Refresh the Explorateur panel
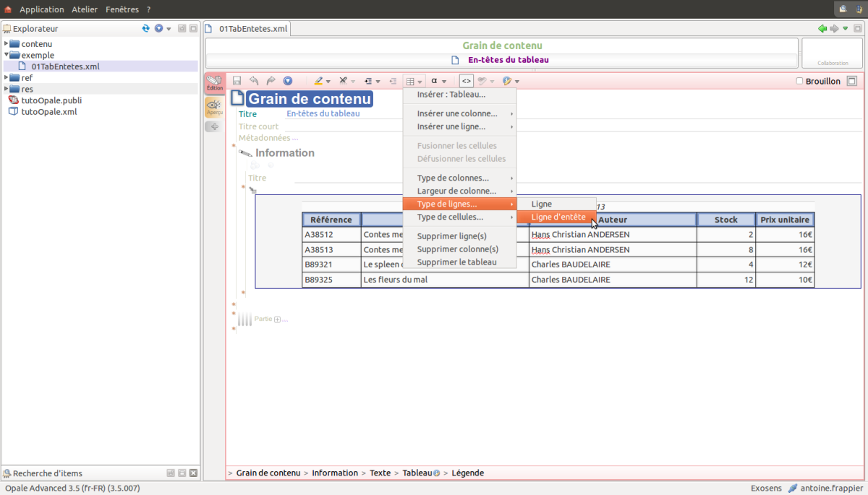 (146, 29)
